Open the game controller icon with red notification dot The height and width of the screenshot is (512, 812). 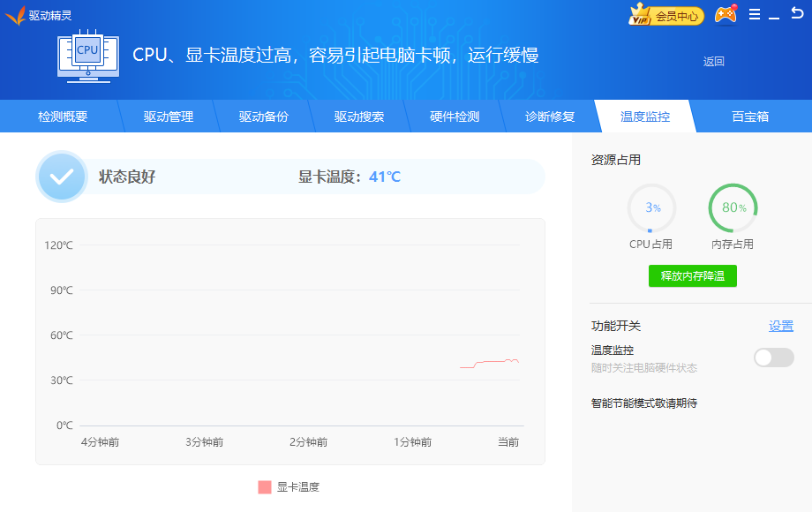pos(726,14)
